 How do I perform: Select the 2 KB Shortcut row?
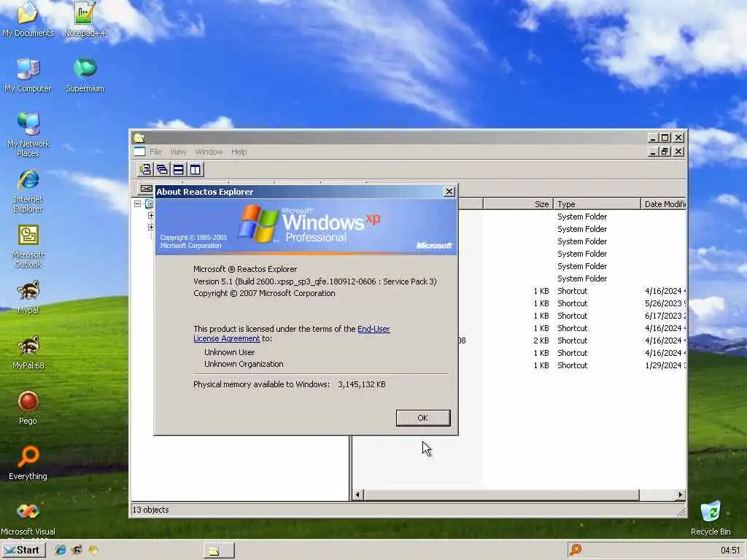point(572,341)
